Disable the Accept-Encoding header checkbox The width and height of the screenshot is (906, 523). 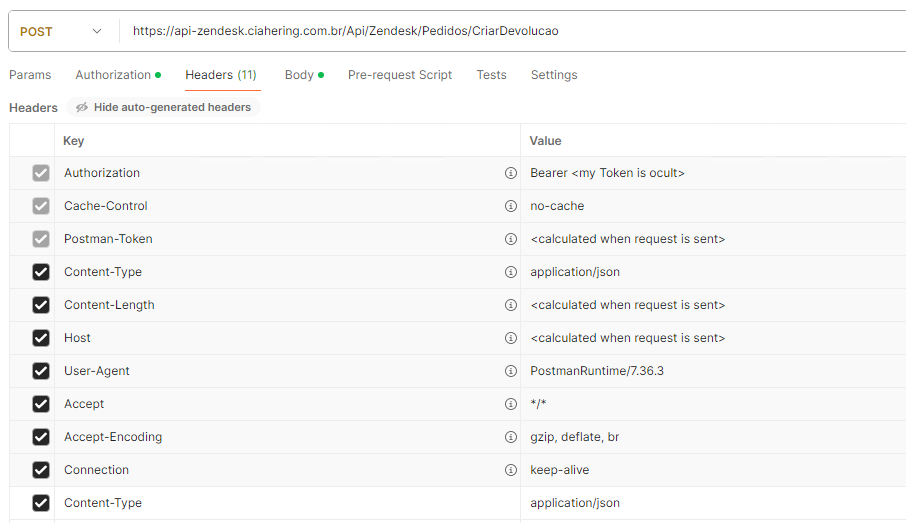tap(41, 437)
